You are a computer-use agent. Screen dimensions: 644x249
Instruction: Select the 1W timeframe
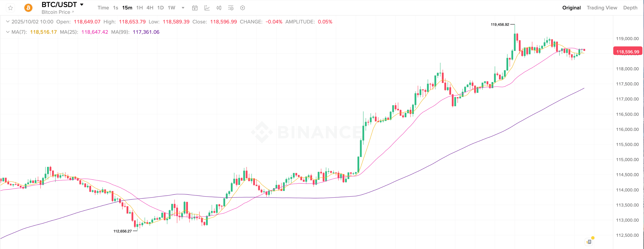click(x=171, y=8)
